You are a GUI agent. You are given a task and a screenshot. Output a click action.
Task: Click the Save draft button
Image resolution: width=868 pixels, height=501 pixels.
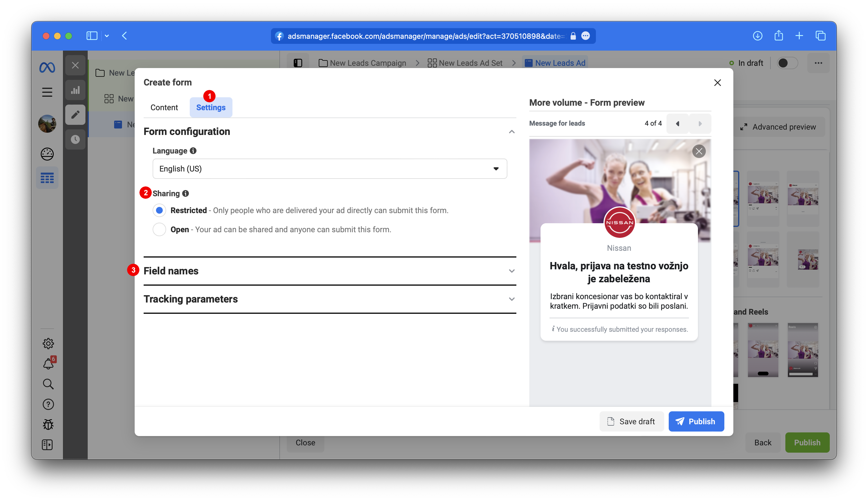631,421
